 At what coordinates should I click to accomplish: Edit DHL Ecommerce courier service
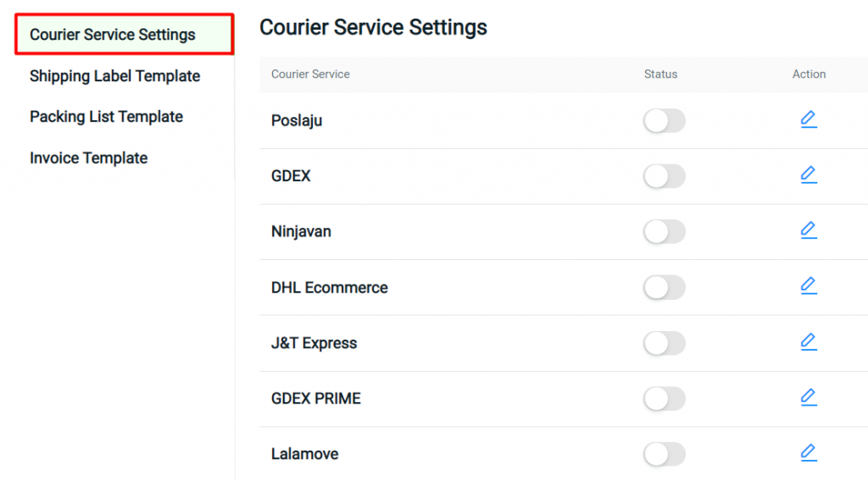pyautogui.click(x=809, y=286)
